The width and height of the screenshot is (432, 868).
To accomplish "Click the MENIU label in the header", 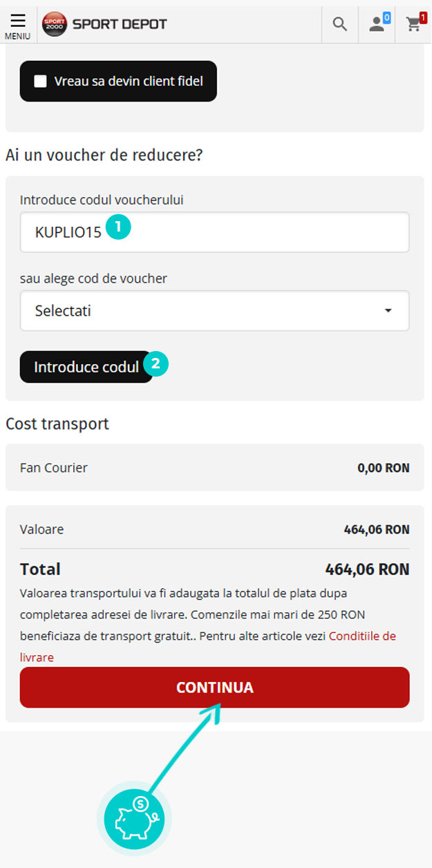I will tap(18, 36).
